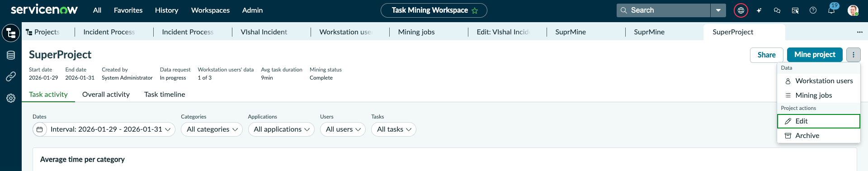Open the History menu
The height and width of the screenshot is (171, 868).
pos(166,10)
